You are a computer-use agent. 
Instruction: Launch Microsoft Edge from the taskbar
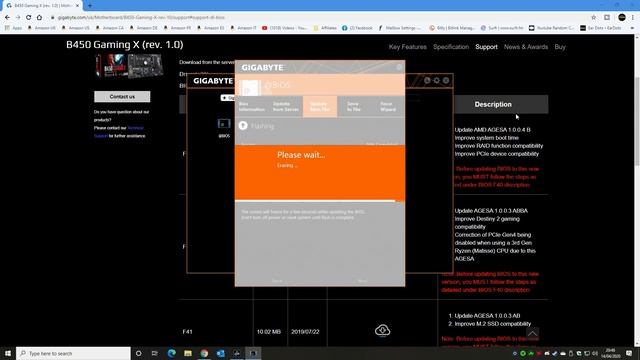point(171,353)
